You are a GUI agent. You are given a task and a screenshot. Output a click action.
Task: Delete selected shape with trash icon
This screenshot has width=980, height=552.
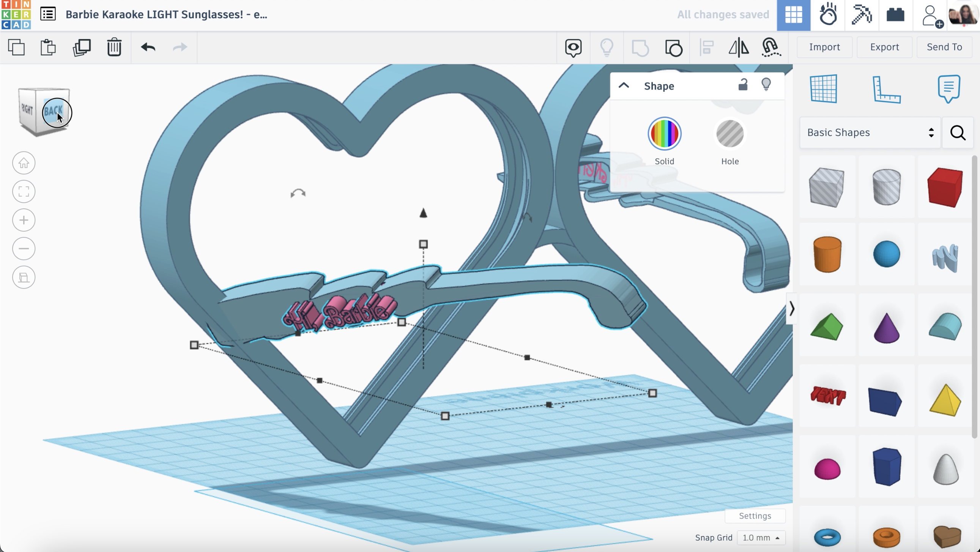(x=114, y=47)
